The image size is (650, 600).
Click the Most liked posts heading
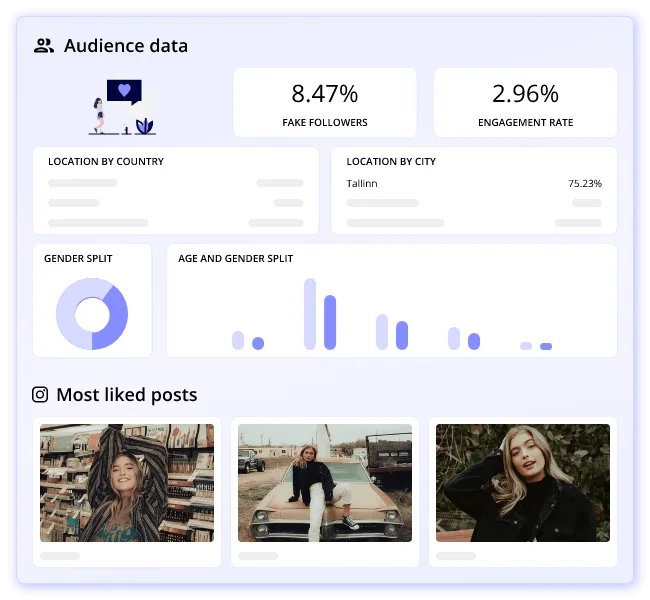click(127, 394)
